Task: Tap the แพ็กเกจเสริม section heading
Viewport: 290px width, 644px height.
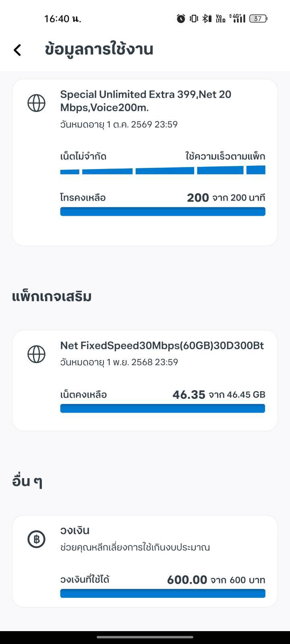Action: 52,297
